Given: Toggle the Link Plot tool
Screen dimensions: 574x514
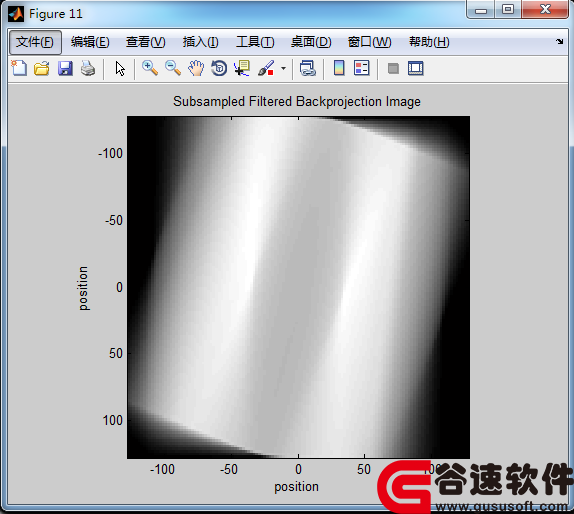Looking at the screenshot, I should tap(308, 68).
